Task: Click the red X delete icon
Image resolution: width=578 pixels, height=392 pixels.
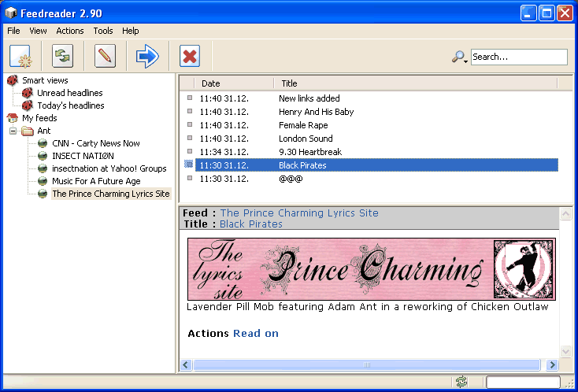Action: click(190, 57)
